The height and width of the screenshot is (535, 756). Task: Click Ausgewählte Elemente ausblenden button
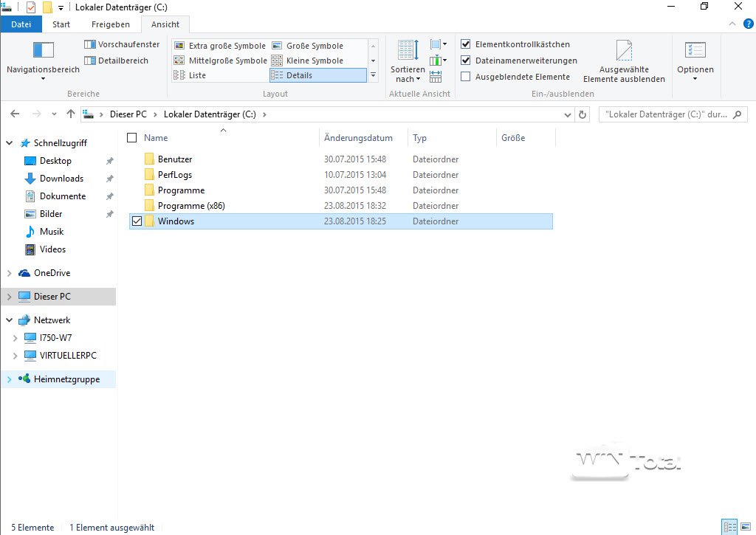pos(624,61)
